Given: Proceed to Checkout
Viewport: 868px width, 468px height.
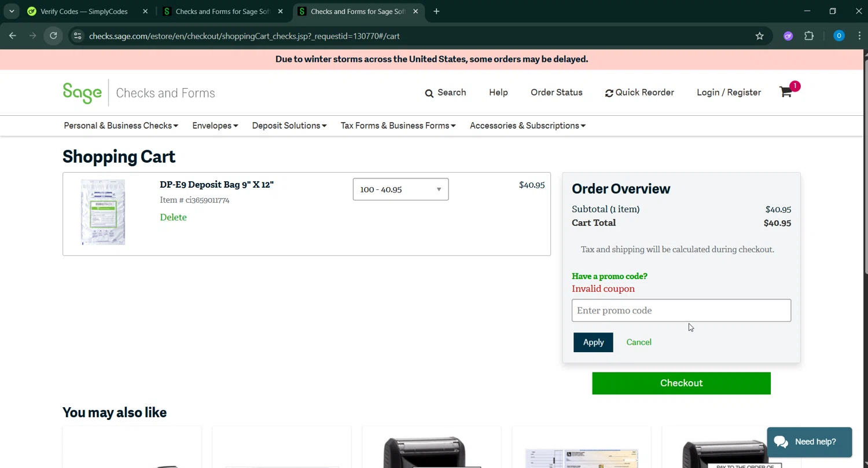Looking at the screenshot, I should pos(681,383).
